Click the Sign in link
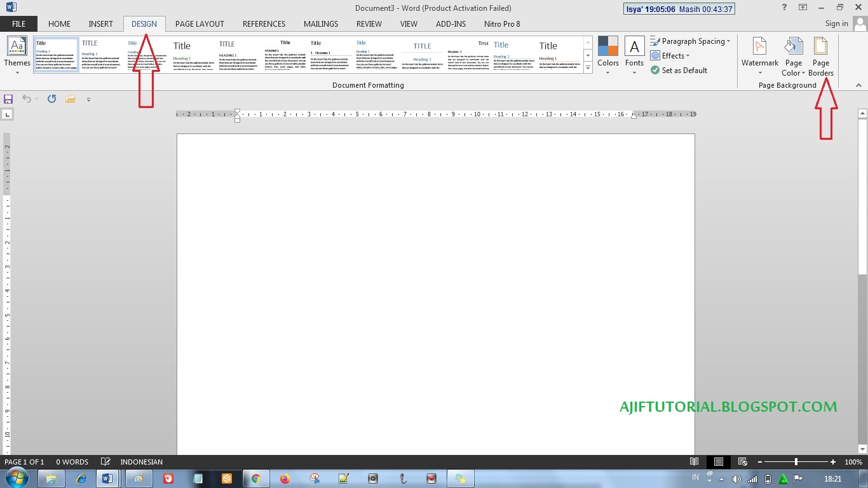Screen dimensions: 868x488 point(836,23)
